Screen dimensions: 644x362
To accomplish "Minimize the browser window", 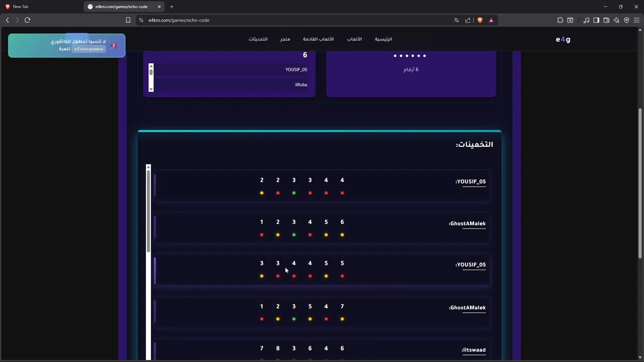I will coord(605,7).
